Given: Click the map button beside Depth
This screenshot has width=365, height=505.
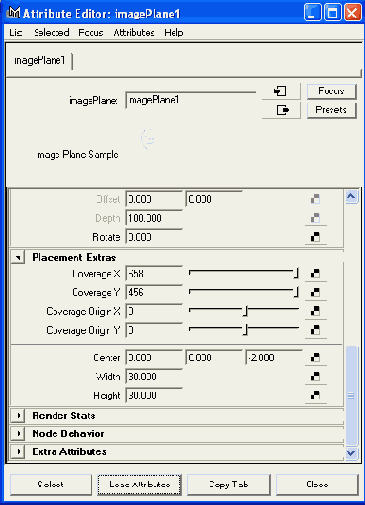Looking at the screenshot, I should pos(315,218).
